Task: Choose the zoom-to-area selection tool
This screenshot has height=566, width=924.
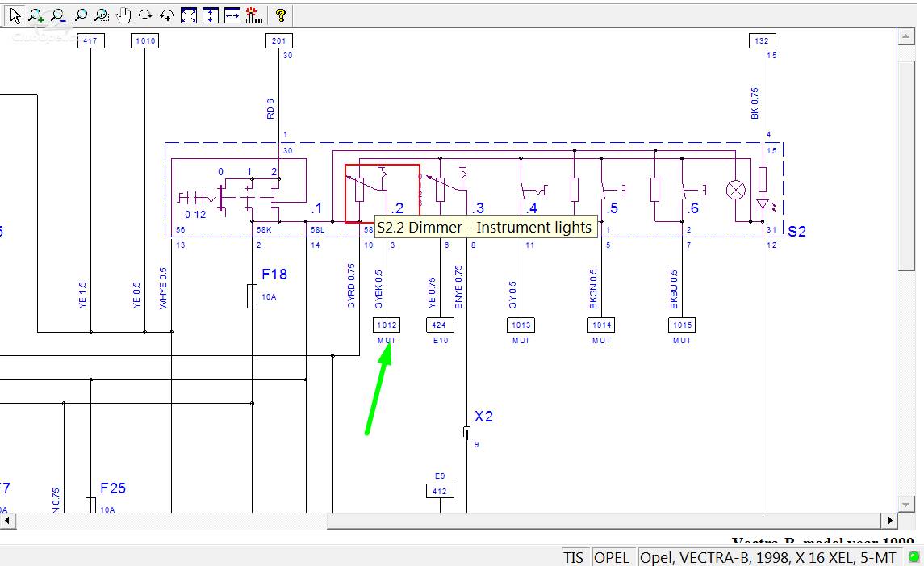Action: click(x=102, y=16)
